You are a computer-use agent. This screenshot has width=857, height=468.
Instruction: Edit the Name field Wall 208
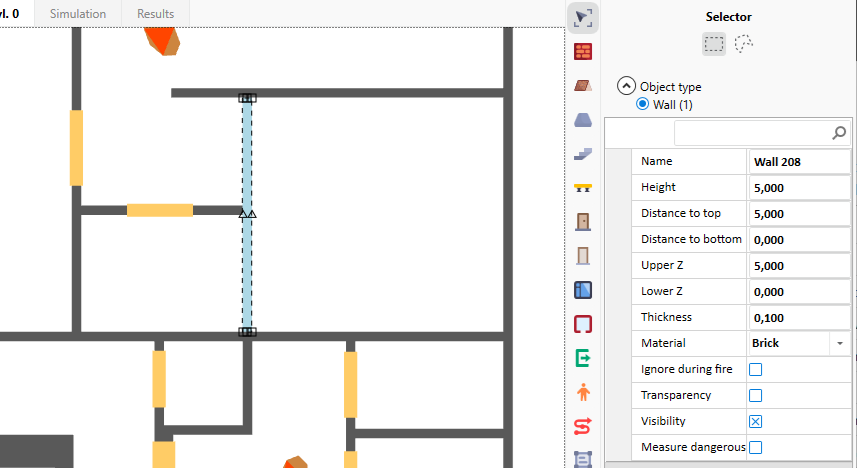[799, 162]
